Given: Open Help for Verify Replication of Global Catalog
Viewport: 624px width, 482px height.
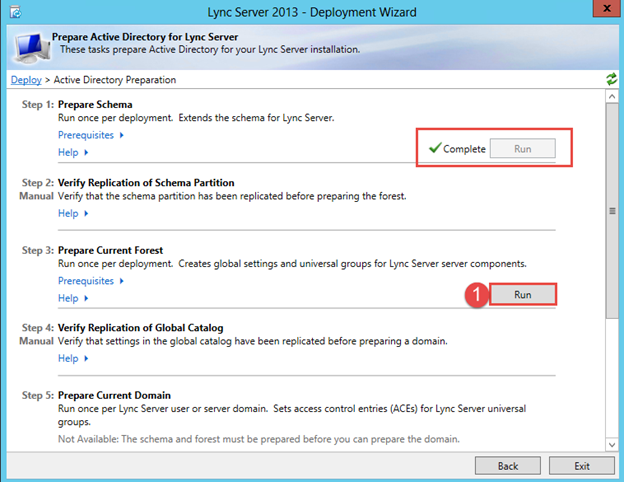Looking at the screenshot, I should point(73,358).
